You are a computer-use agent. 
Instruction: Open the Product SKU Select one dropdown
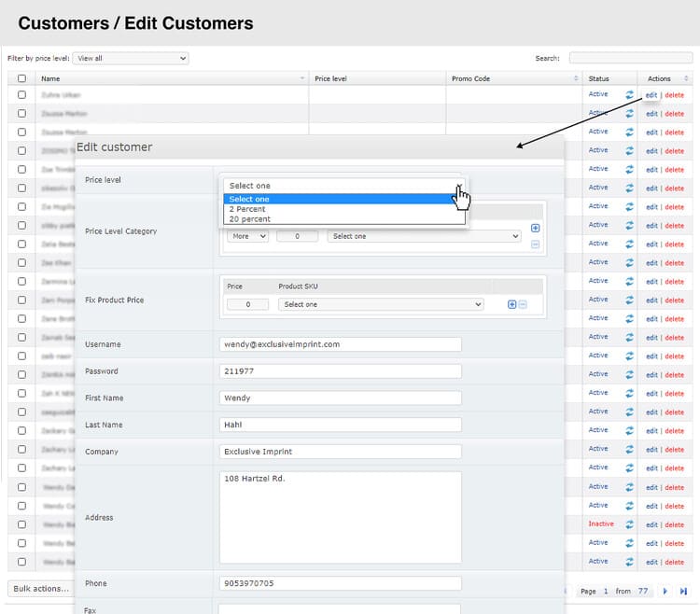coord(381,304)
